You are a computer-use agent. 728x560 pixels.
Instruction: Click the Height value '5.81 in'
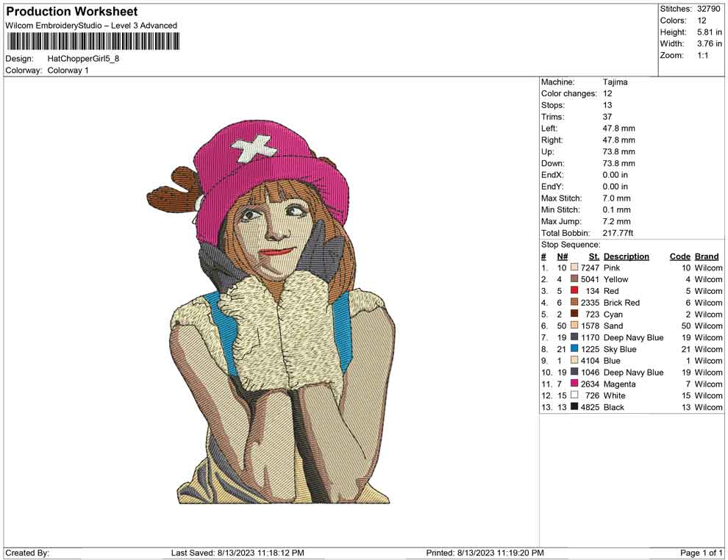pyautogui.click(x=709, y=32)
